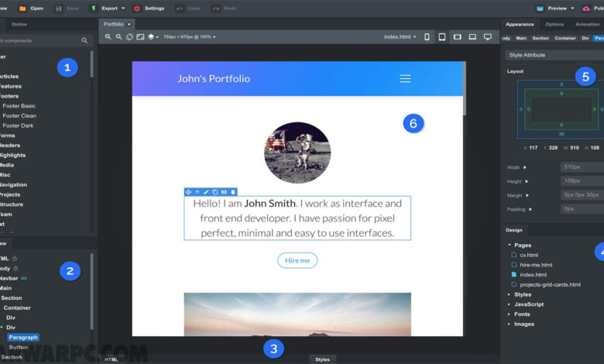Expand the Height property options
This screenshot has width=604, height=364.
tap(527, 181)
